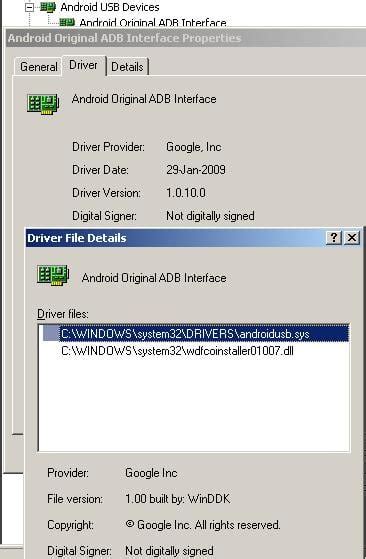Click the 'Driver Provider:' label
Viewport: 366px width, 559px height.
tap(108, 147)
